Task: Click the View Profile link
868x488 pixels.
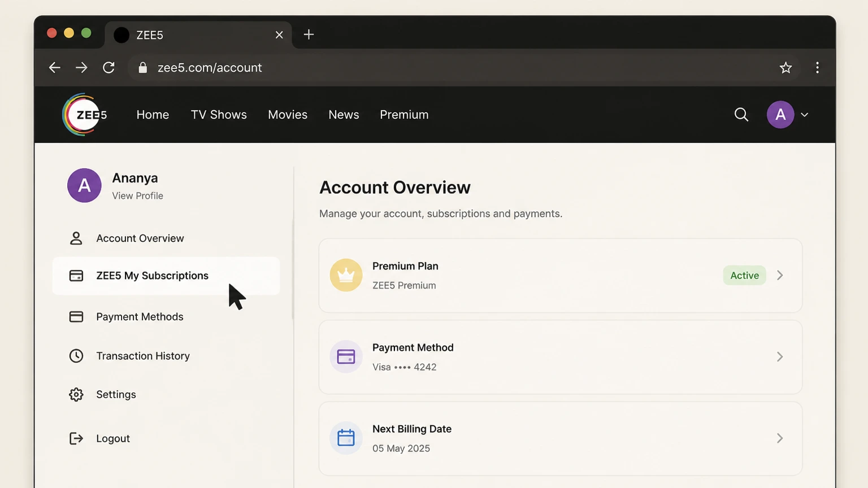Action: pos(137,196)
